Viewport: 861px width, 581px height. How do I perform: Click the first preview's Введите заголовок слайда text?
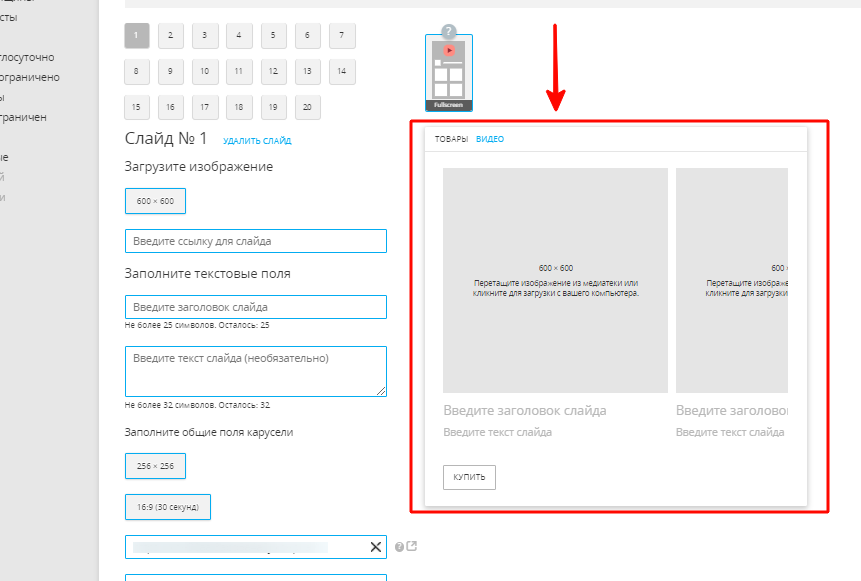525,411
